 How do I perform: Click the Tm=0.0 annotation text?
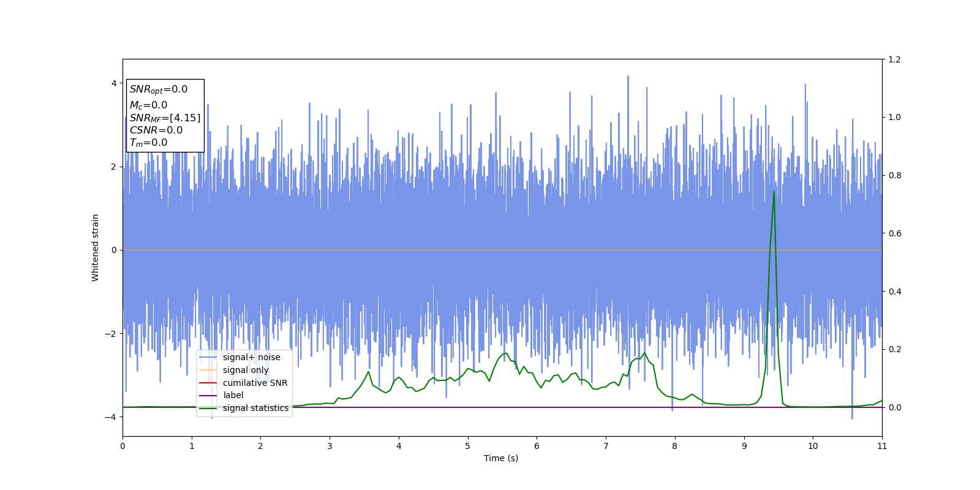[x=148, y=143]
